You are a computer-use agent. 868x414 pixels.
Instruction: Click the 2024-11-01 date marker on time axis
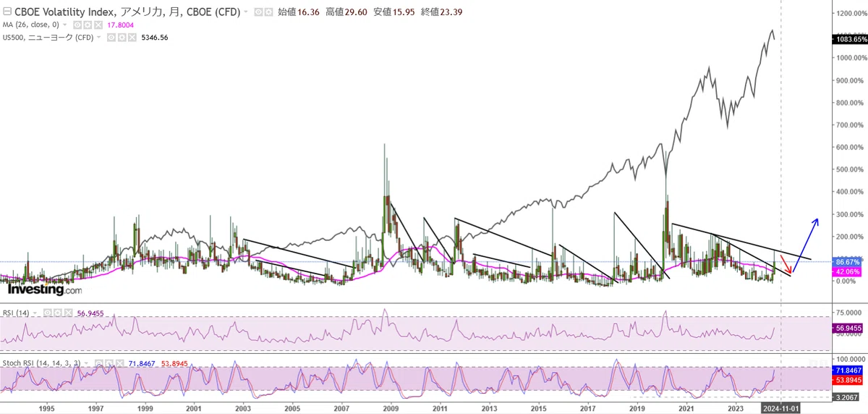(780, 408)
